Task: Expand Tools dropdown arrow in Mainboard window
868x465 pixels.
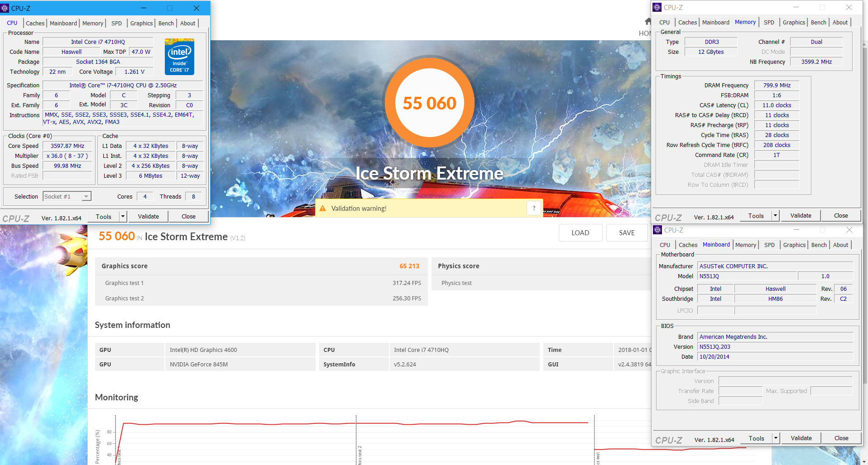Action: point(776,438)
